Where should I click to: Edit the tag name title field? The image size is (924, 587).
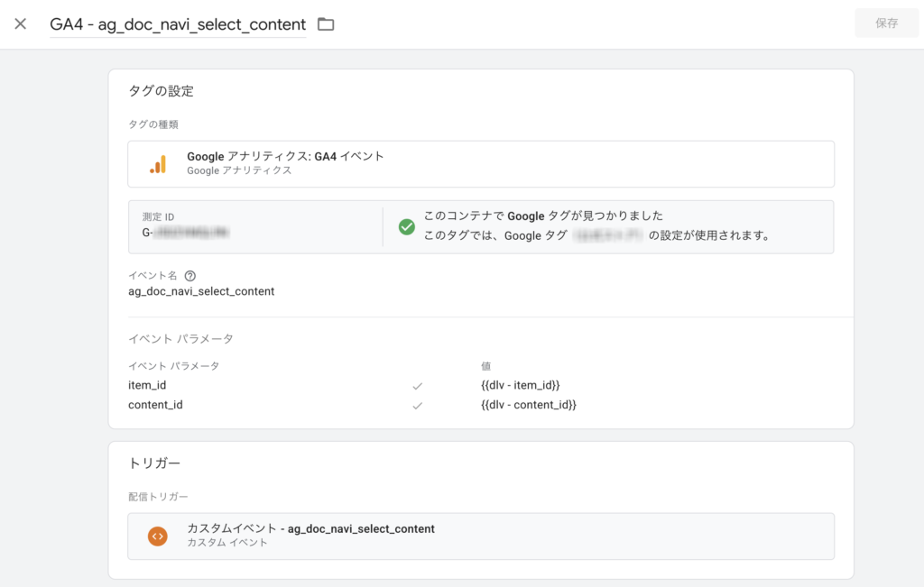click(178, 24)
